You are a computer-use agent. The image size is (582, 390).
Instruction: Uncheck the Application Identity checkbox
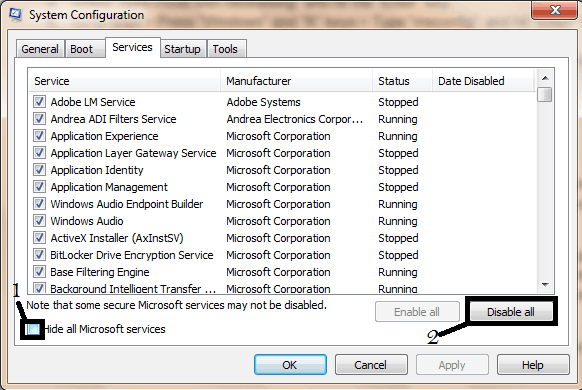(39, 170)
